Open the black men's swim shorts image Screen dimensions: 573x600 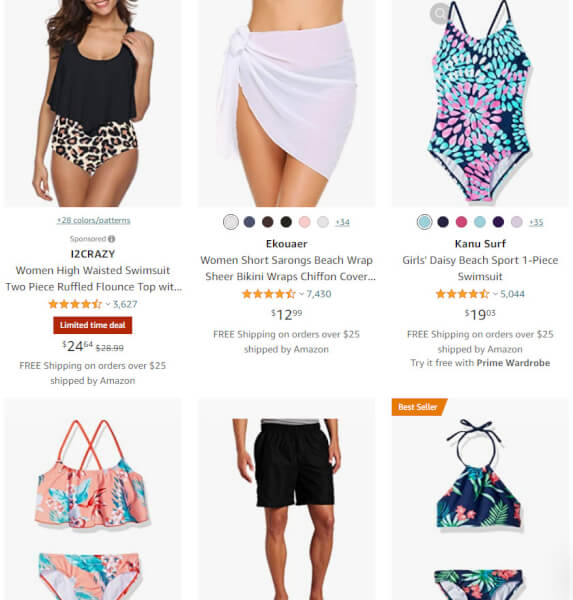point(286,499)
